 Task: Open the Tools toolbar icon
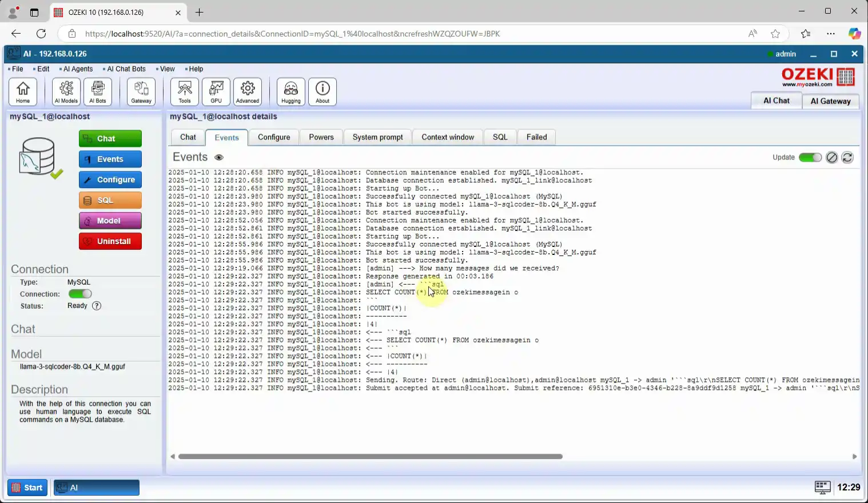(185, 91)
